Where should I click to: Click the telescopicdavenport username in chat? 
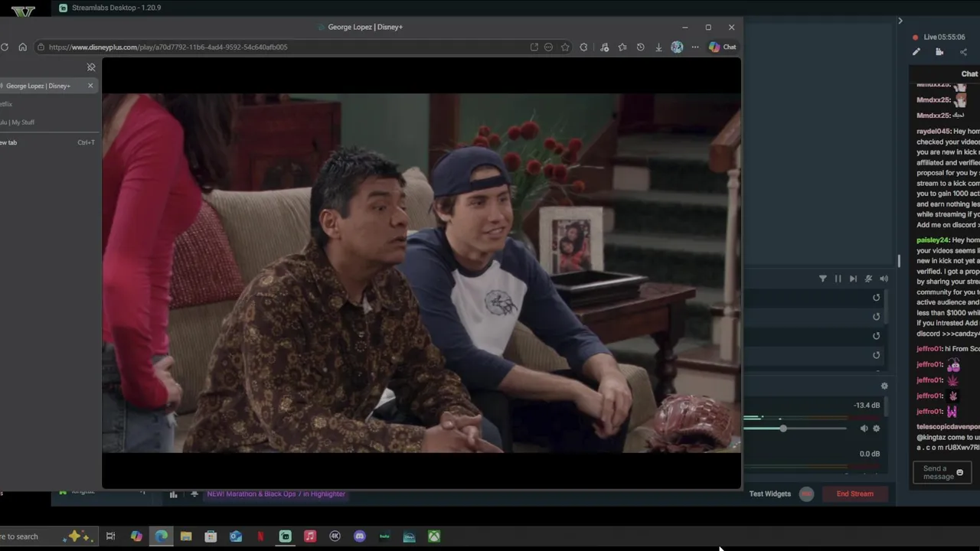pyautogui.click(x=948, y=427)
